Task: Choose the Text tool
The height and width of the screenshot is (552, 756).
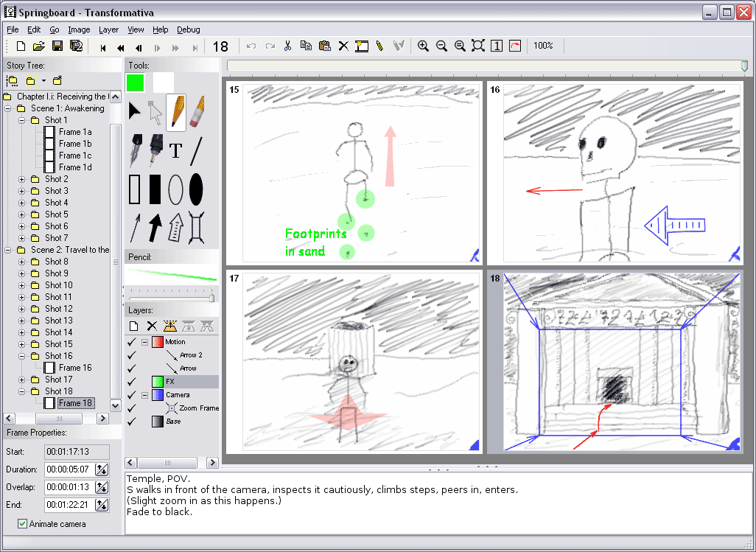Action: pyautogui.click(x=175, y=151)
